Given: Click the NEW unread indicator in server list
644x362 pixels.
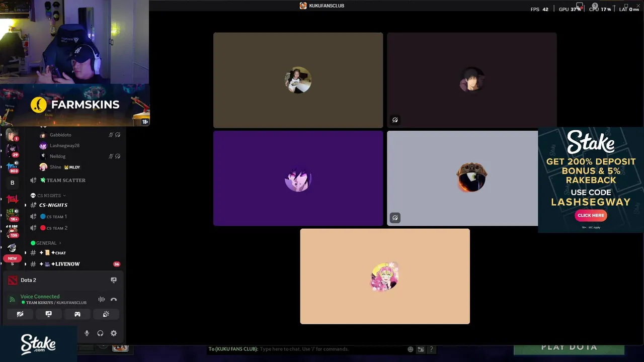Looking at the screenshot, I should tap(12, 258).
